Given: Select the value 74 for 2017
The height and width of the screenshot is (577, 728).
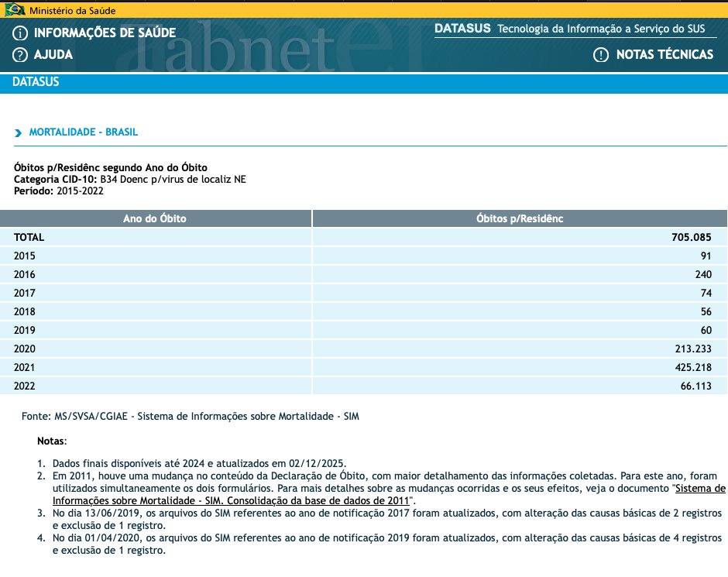Looking at the screenshot, I should tap(706, 293).
